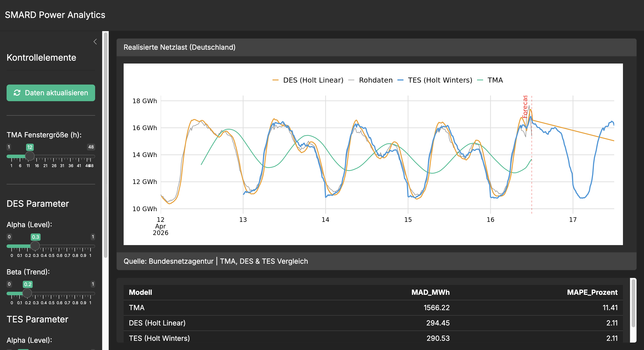Click the MAD value 290.53

pos(438,338)
